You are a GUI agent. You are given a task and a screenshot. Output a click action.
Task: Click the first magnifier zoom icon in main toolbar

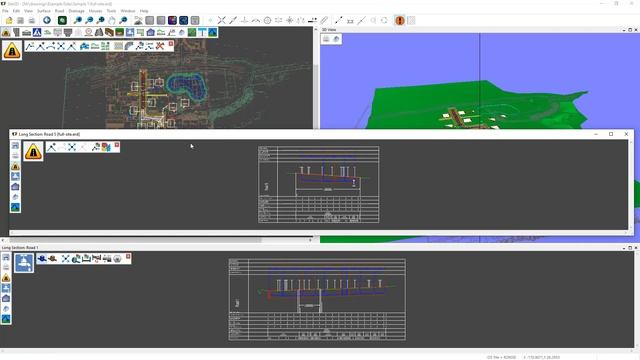pyautogui.click(x=78, y=20)
